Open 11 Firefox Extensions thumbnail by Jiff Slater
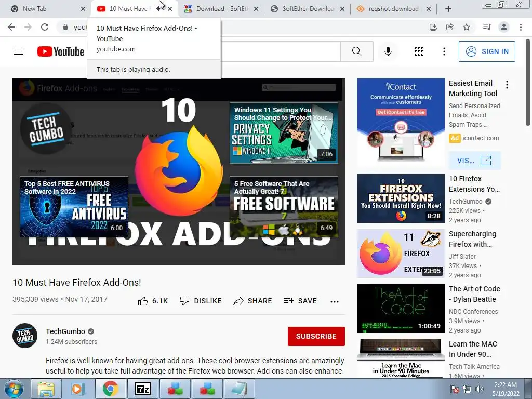Screen dimensions: 532x399 point(401,254)
